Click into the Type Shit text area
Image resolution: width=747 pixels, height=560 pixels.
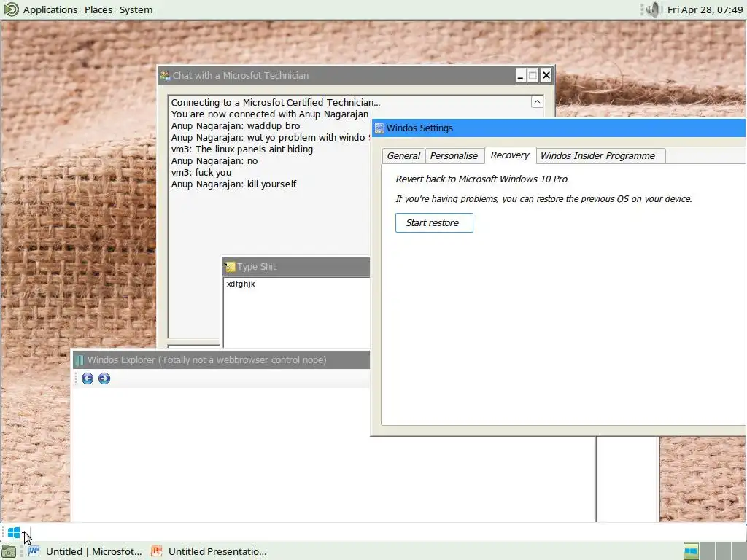coord(296,312)
